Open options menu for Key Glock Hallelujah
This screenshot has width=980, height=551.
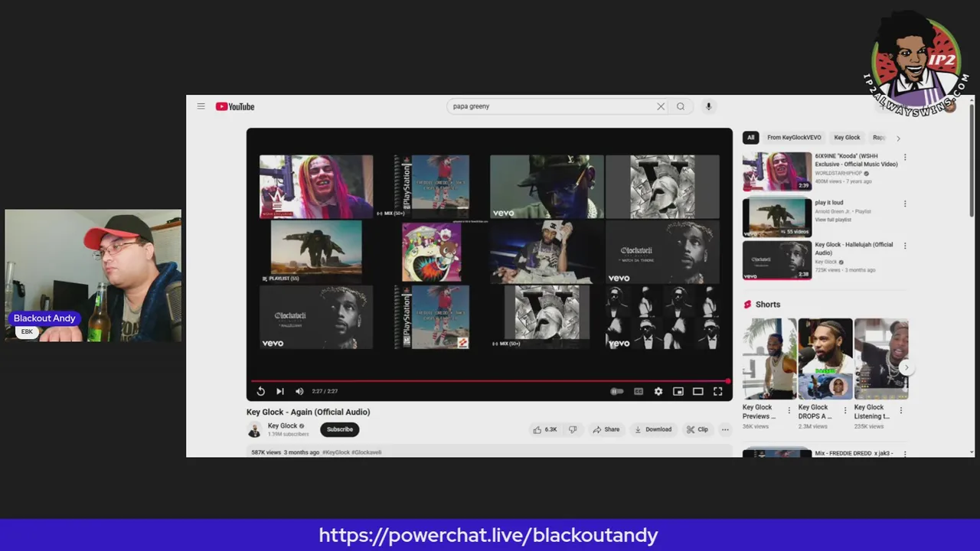(x=905, y=246)
